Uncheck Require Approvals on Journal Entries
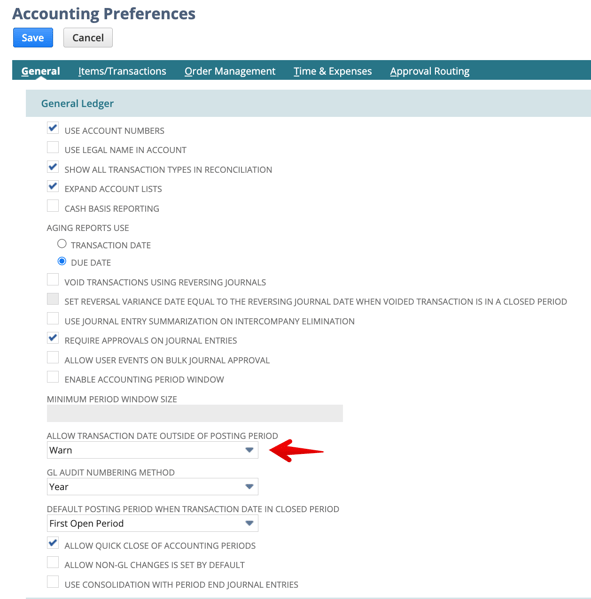Image resolution: width=591 pixels, height=599 pixels. point(53,338)
